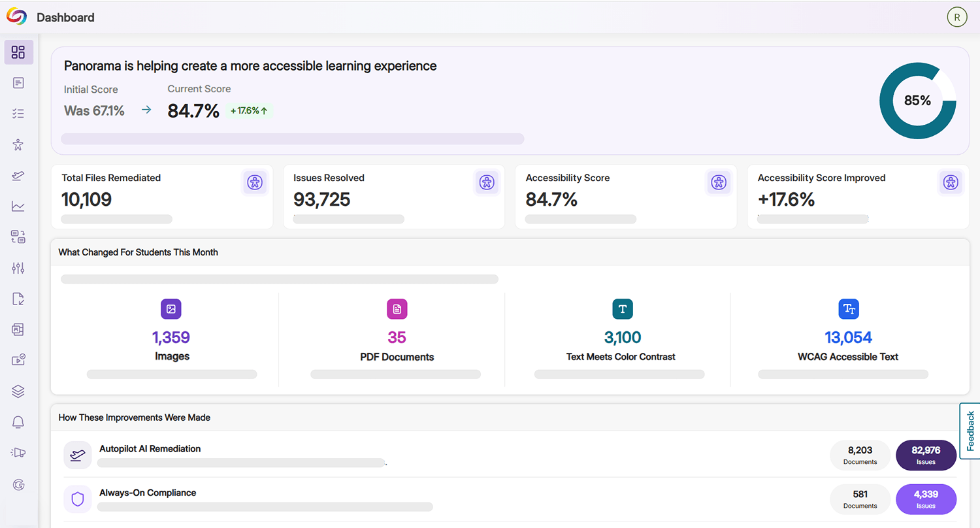980x528 pixels.
Task: Open the message conversion icon in sidebar
Action: click(18, 237)
